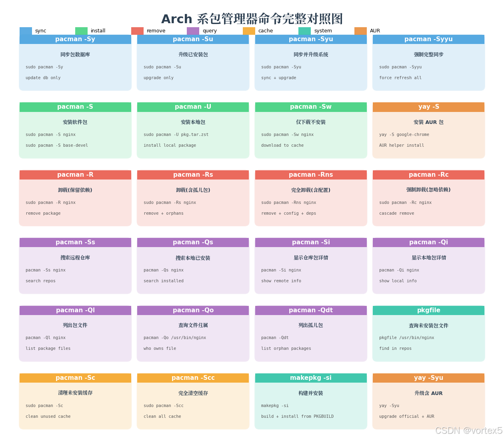Click the 'show local info' text

398,281
